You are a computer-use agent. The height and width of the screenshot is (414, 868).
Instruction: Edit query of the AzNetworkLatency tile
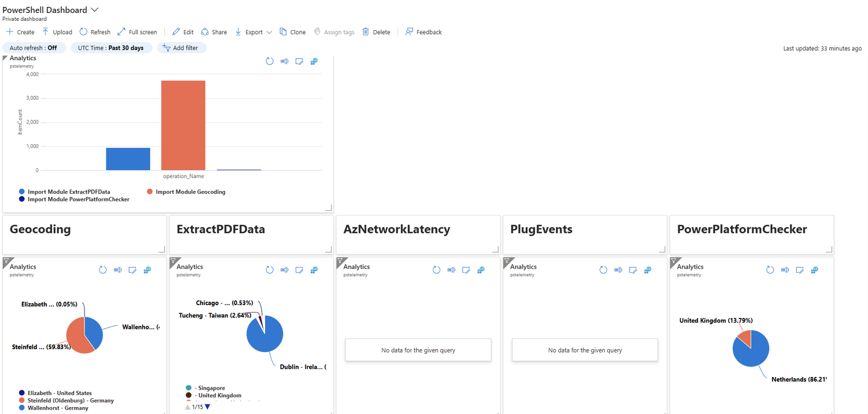tap(466, 270)
